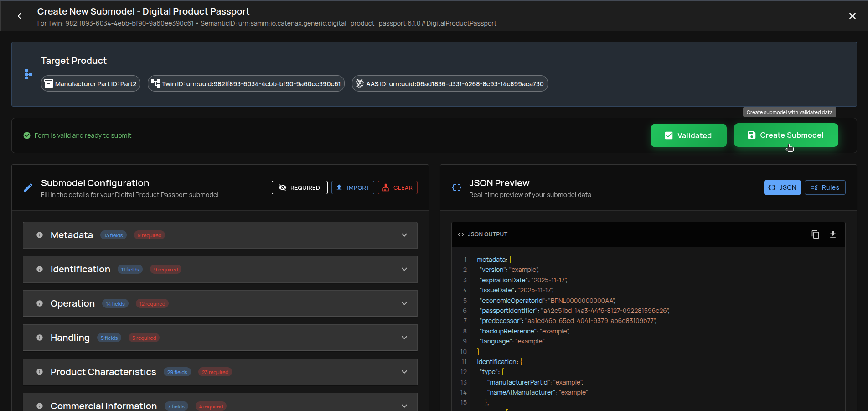Download the JSON output file
This screenshot has height=411, width=868.
point(833,234)
